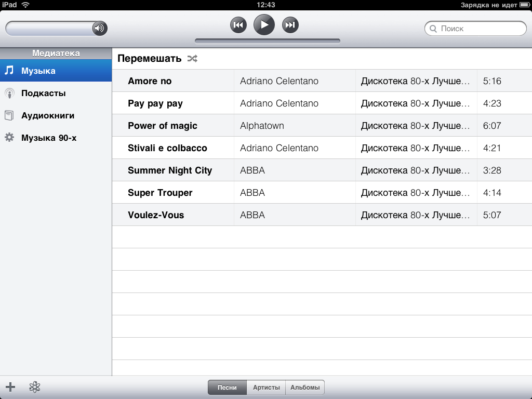Screen dimensions: 532x399
Task: Tap the artist Alphatown
Action: pyautogui.click(x=262, y=126)
